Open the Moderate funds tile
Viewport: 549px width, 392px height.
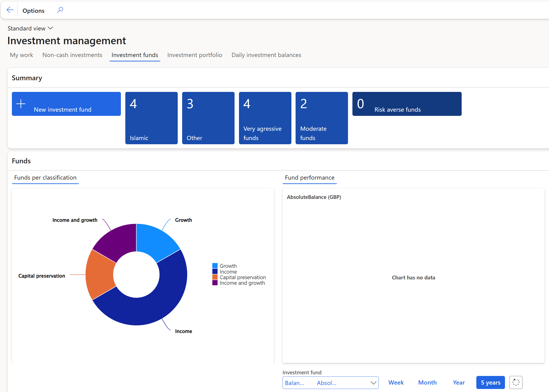[x=322, y=118]
